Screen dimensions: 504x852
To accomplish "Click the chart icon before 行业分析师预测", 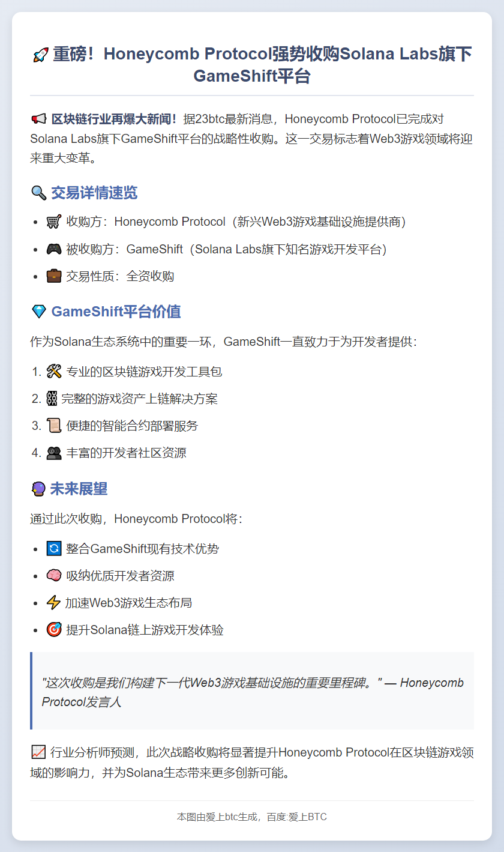I will [38, 751].
